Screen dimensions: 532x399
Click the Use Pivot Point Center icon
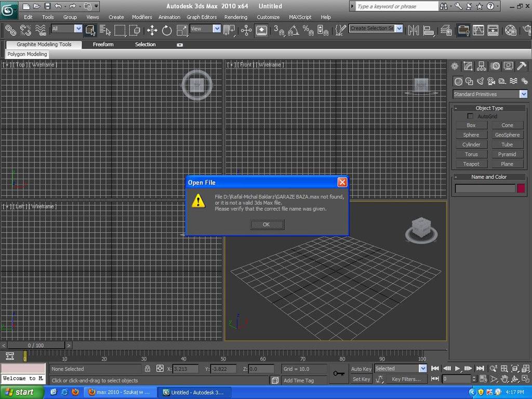click(x=229, y=31)
